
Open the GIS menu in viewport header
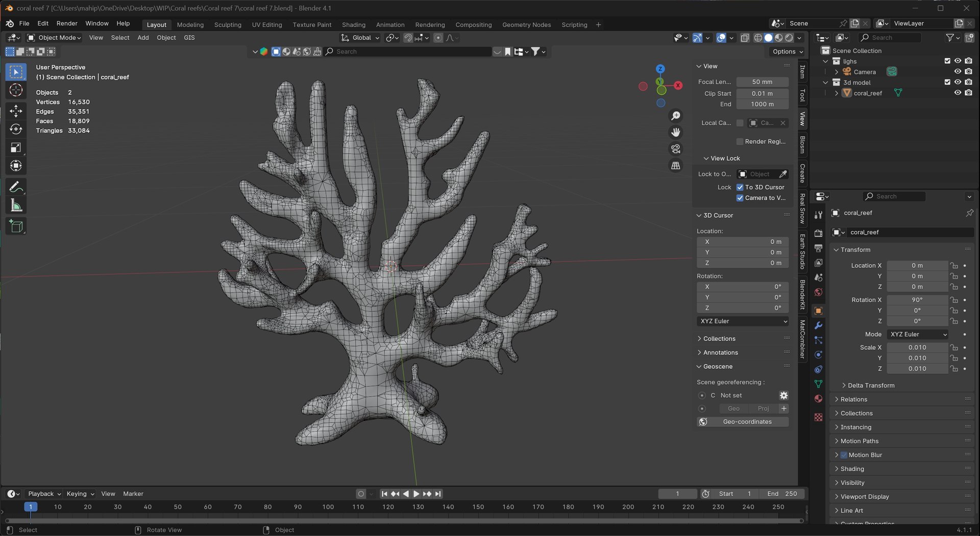(x=189, y=38)
